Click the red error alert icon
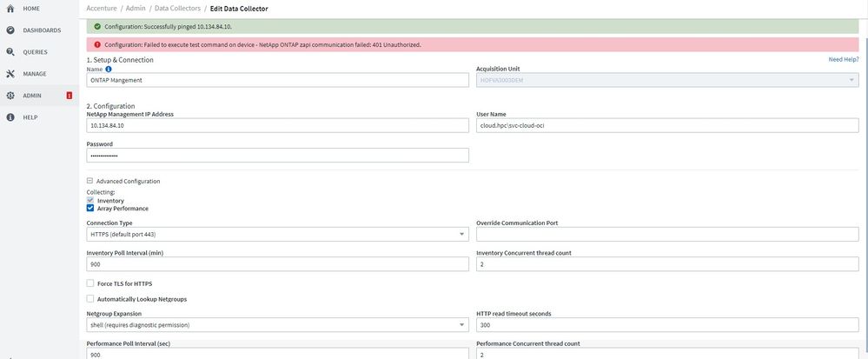 pos(97,44)
